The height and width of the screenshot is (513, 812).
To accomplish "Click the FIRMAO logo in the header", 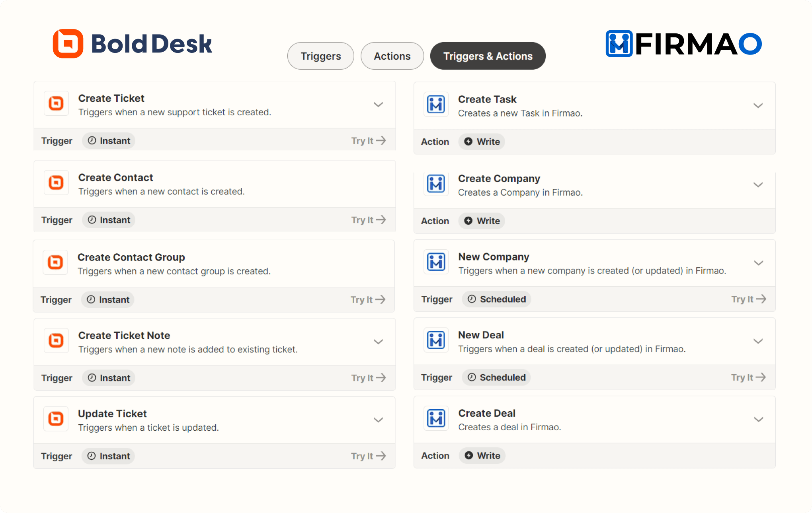I will [x=683, y=44].
